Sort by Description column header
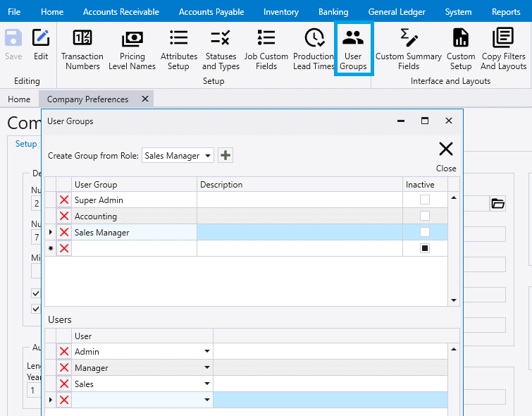This screenshot has width=532, height=416. [x=299, y=185]
